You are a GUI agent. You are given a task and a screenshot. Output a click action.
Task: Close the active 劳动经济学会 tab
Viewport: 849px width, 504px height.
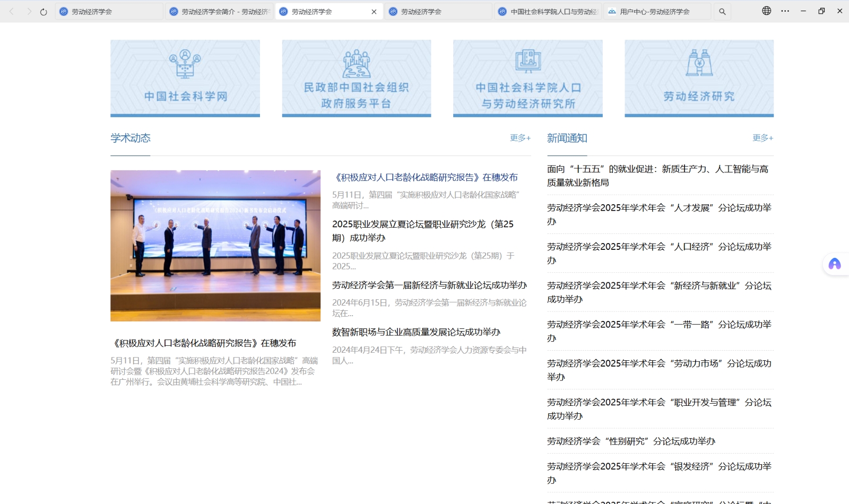[374, 11]
